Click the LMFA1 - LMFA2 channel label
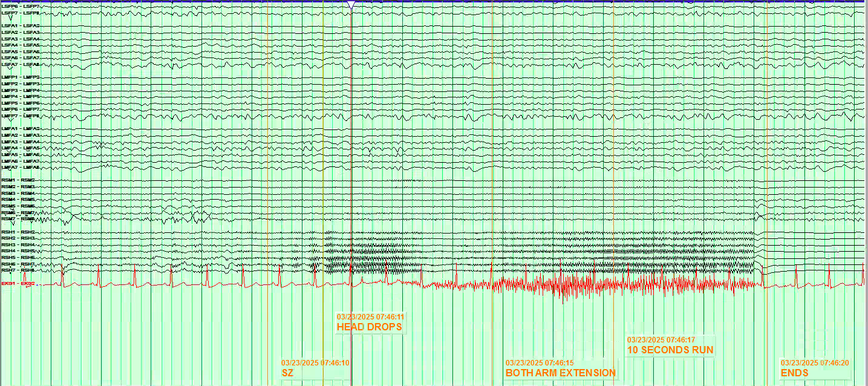 tap(21, 129)
